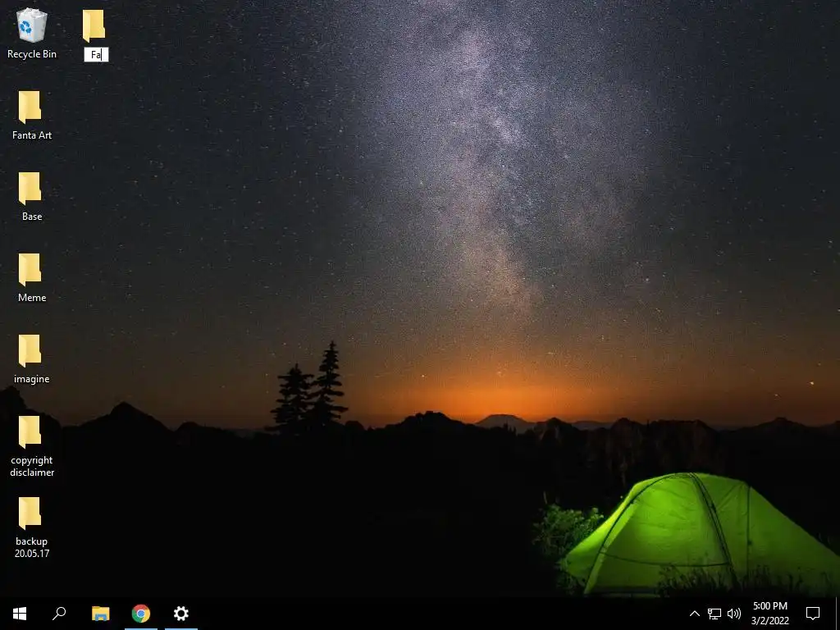Viewport: 840px width, 630px height.
Task: Select the Recycle Bin icon
Action: [32, 25]
